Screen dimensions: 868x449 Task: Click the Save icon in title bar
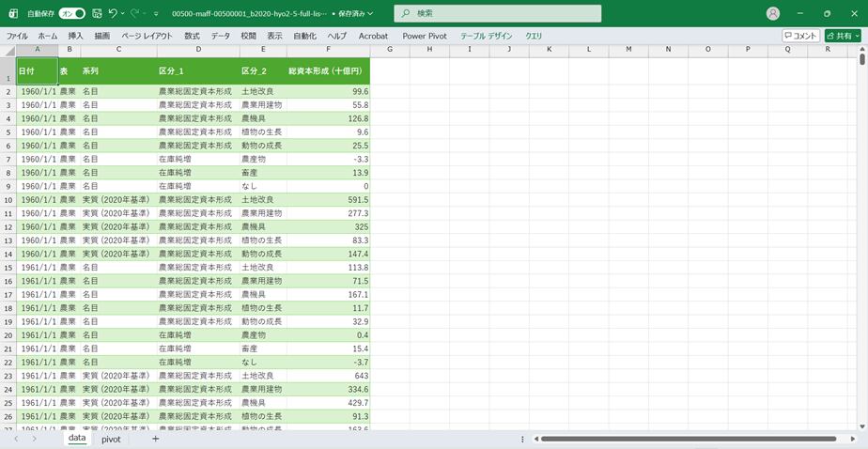pos(97,14)
